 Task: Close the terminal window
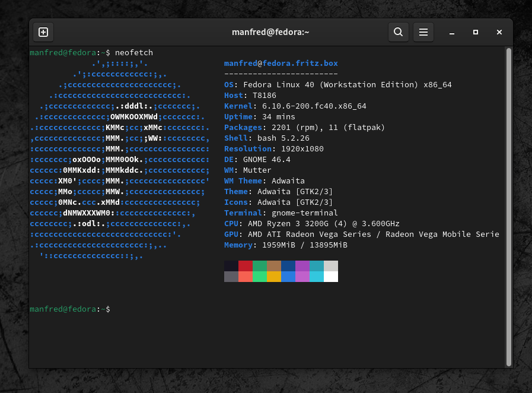tap(499, 32)
